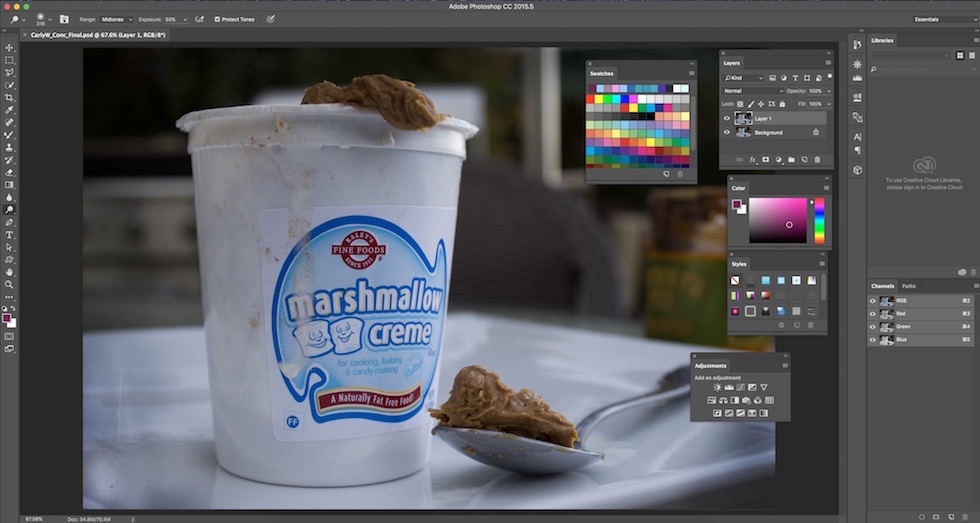980x523 pixels.
Task: Open the brush preset picker dropdown
Action: 50,19
